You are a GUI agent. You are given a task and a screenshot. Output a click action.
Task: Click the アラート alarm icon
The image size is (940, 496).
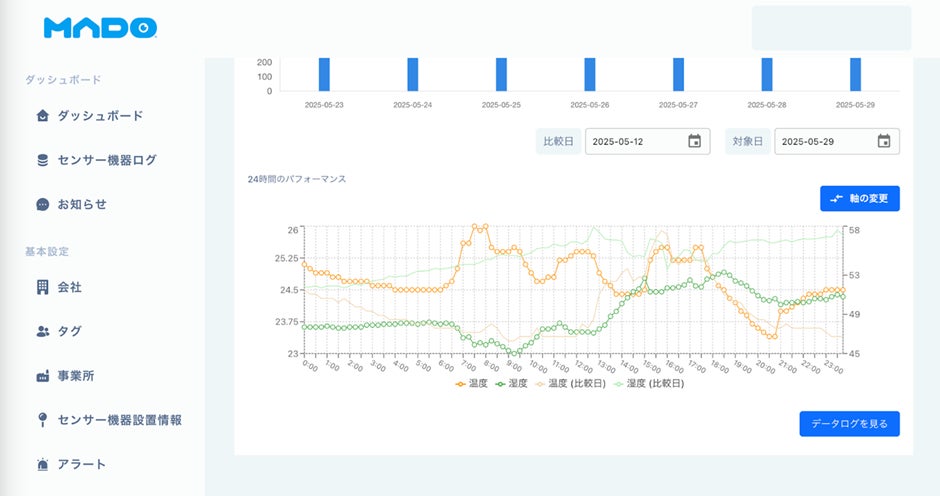coord(42,464)
